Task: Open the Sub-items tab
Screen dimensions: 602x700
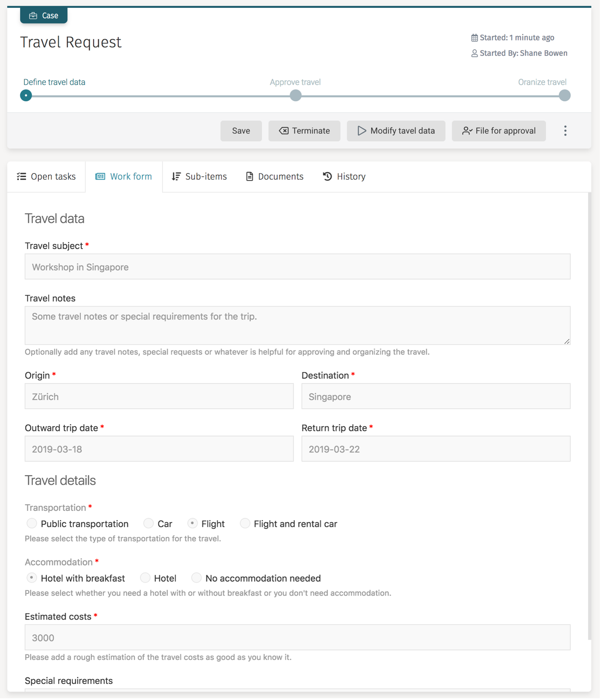Action: pos(199,177)
